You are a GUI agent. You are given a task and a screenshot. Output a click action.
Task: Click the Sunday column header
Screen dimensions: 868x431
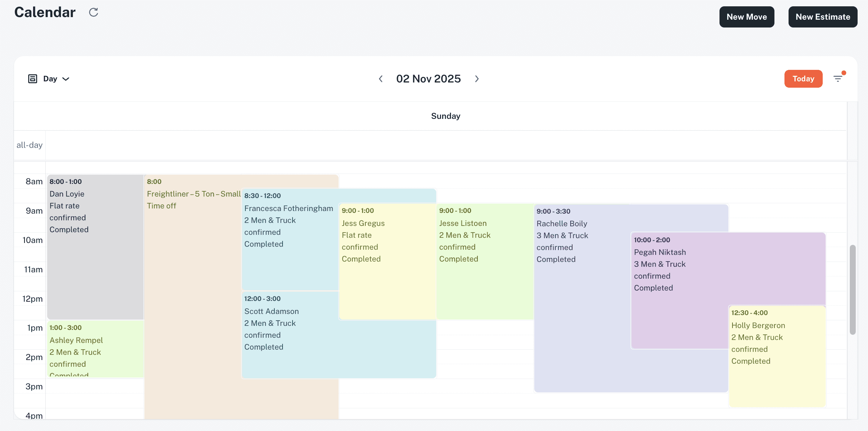(x=446, y=116)
